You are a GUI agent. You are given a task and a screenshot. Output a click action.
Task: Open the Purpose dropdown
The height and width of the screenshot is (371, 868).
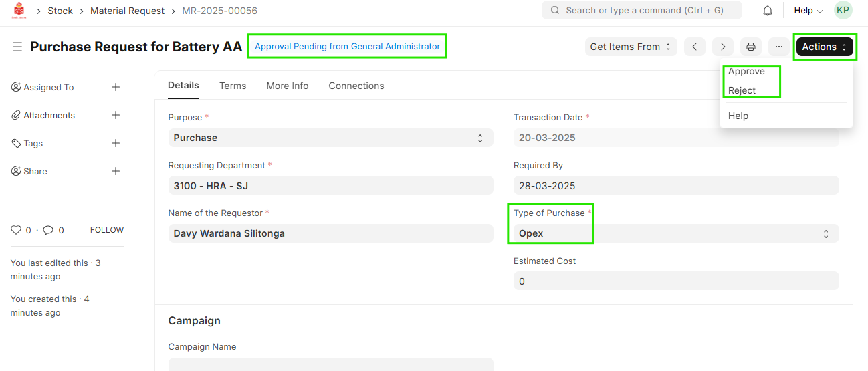click(330, 138)
